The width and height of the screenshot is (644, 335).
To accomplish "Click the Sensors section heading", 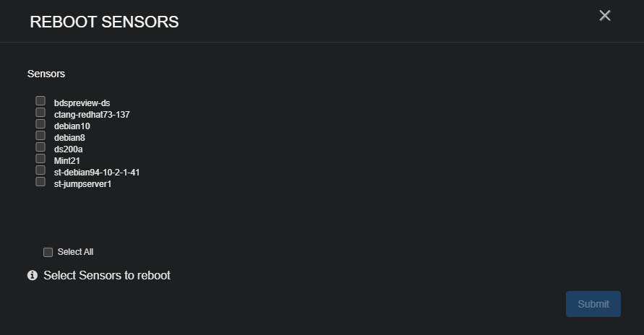I will pyautogui.click(x=46, y=74).
